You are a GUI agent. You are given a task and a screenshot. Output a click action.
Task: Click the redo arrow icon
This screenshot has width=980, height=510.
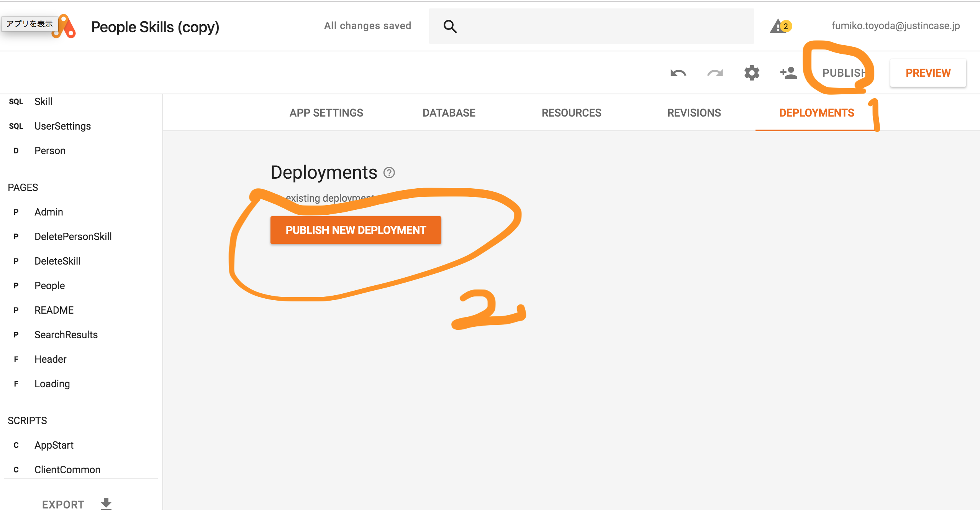tap(715, 73)
